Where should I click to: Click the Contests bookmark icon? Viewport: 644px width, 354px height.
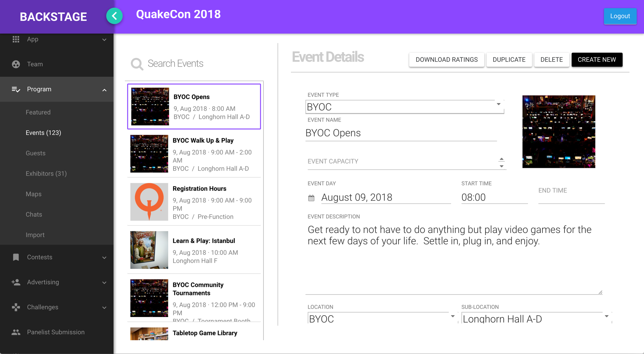(x=16, y=257)
